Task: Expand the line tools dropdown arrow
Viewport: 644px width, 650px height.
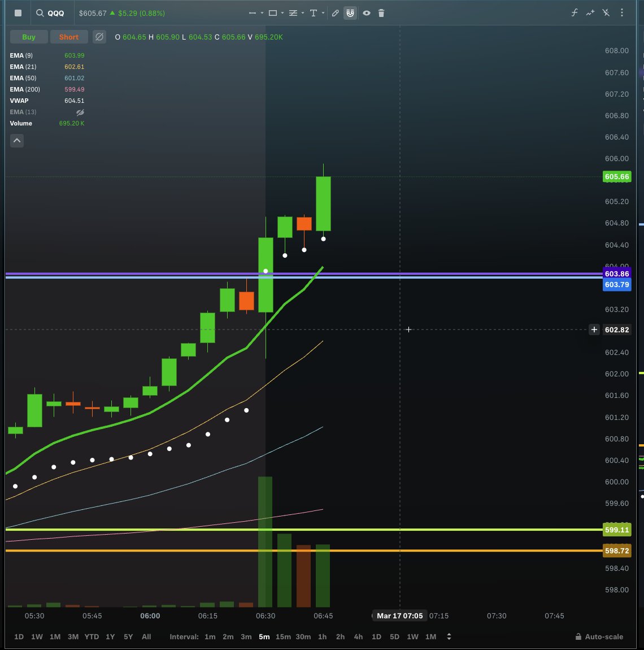Action: (x=262, y=13)
